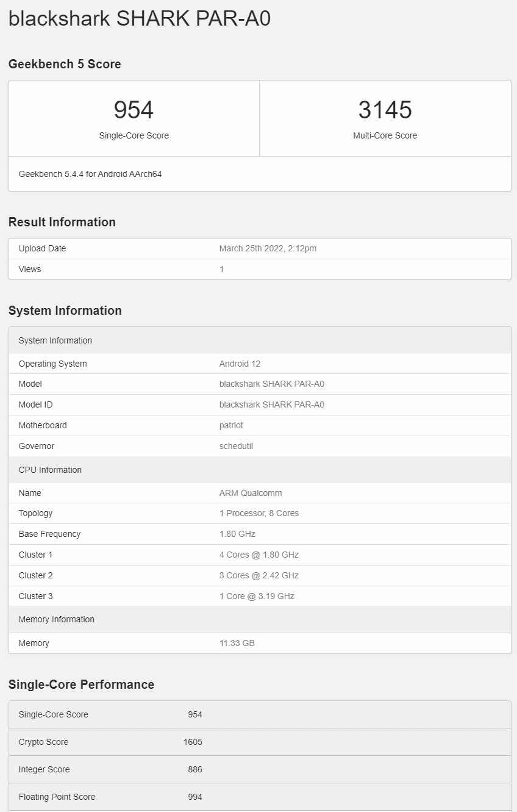Select the Views count value "1"

(222, 269)
